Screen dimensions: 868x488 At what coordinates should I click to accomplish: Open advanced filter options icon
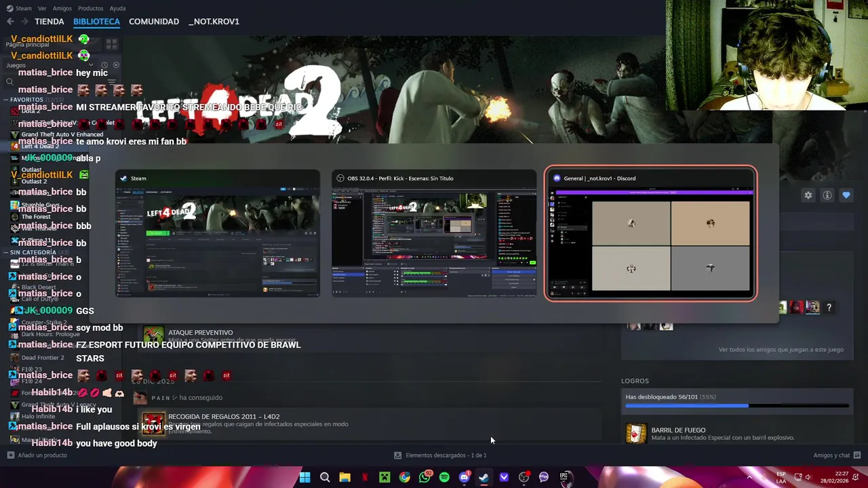coord(112,82)
